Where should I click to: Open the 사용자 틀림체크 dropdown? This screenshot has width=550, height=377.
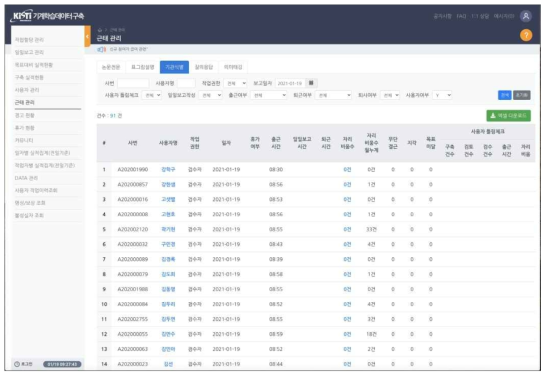(x=152, y=95)
